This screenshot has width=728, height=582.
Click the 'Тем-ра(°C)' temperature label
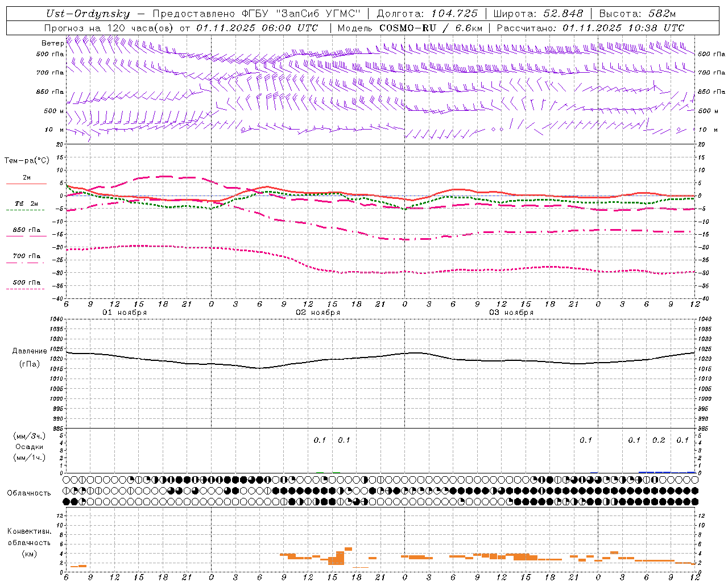(x=27, y=161)
